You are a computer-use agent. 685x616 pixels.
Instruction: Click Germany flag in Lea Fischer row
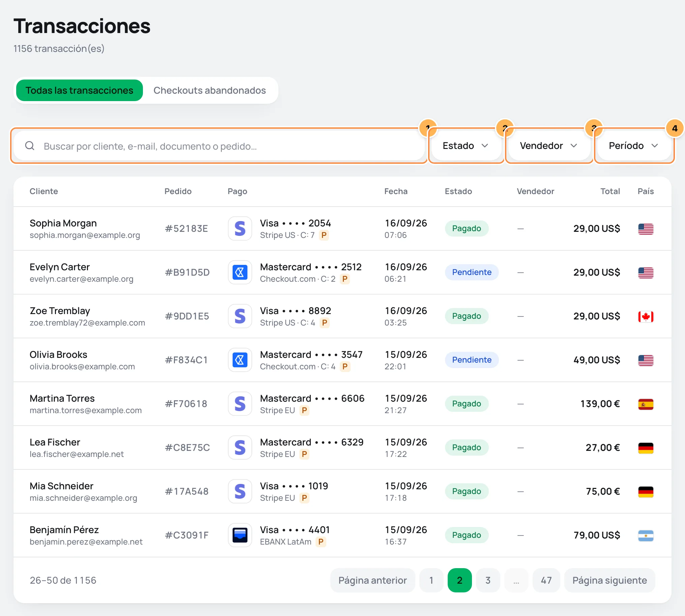tap(645, 448)
